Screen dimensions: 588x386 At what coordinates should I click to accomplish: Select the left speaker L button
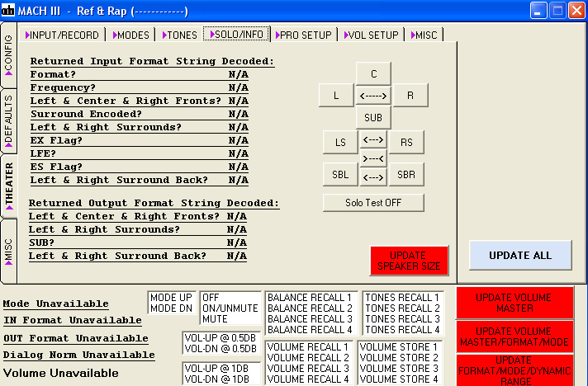pyautogui.click(x=336, y=96)
